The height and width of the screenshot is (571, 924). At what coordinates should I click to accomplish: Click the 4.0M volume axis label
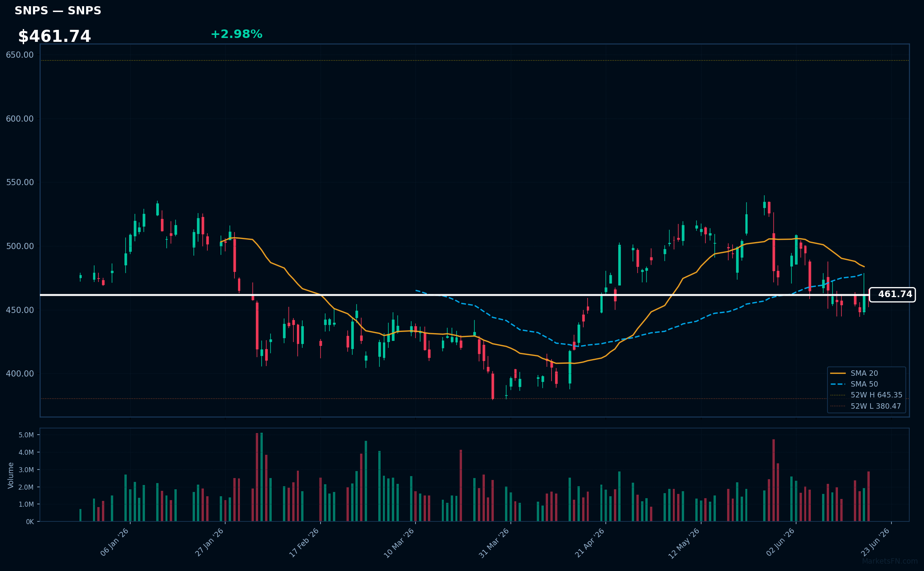(26, 452)
